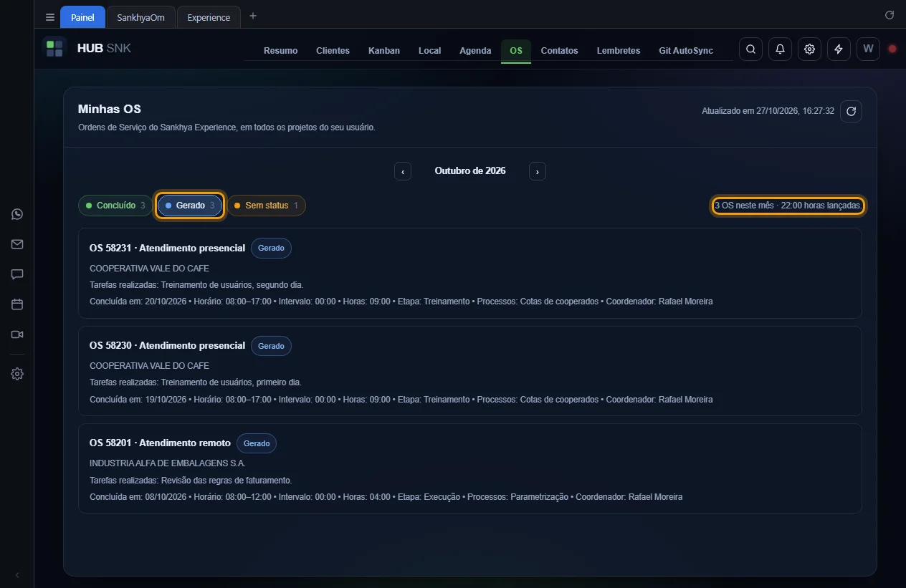The height and width of the screenshot is (588, 906).
Task: Open the video camera sidebar icon
Action: 17,334
